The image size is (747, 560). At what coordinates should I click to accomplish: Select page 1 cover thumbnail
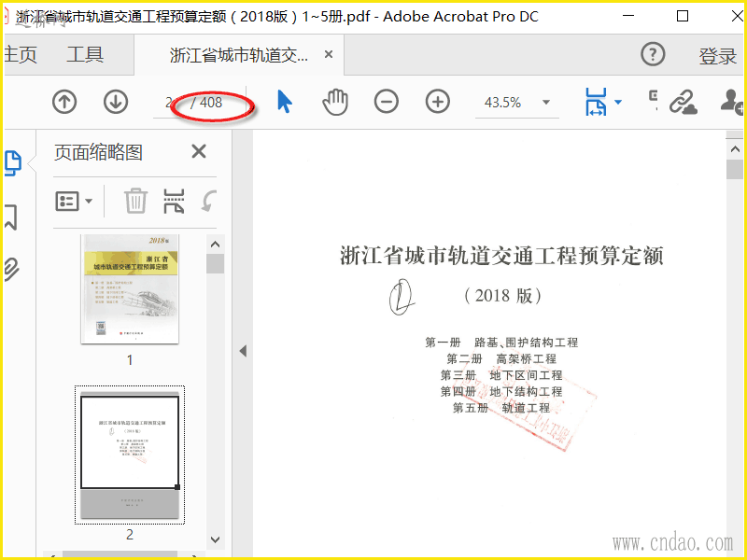coord(130,288)
